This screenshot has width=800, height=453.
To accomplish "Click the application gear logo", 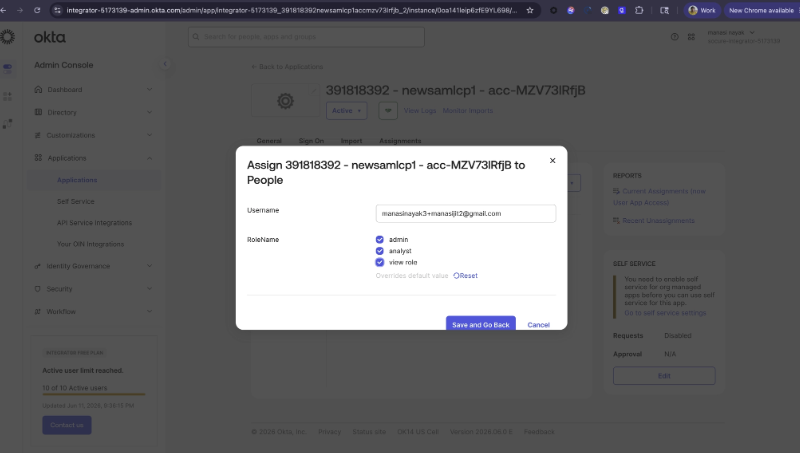I will 285,101.
